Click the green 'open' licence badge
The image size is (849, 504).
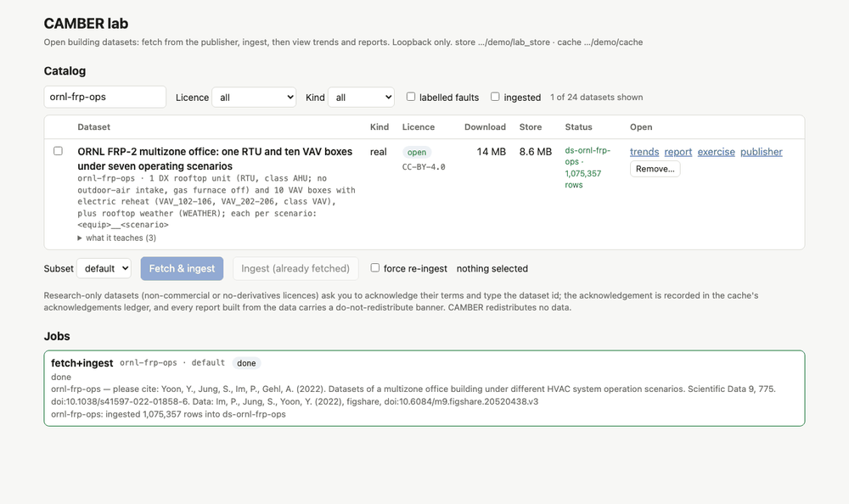[x=417, y=153]
